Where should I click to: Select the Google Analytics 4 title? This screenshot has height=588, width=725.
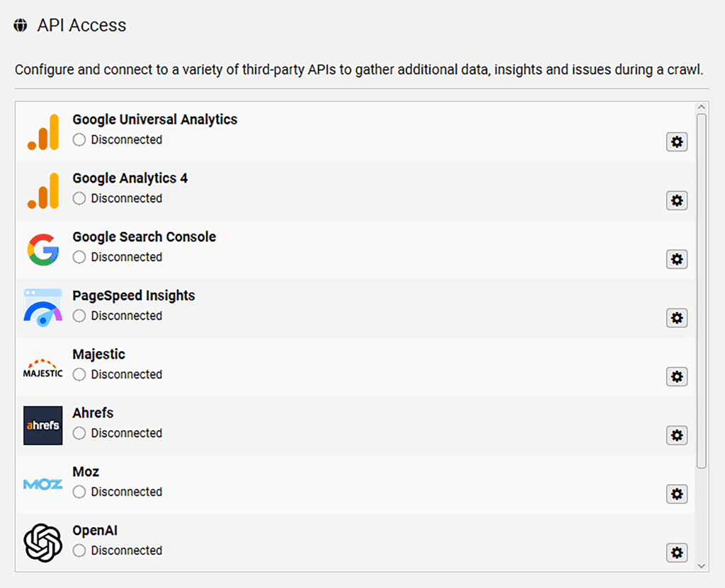pos(130,178)
